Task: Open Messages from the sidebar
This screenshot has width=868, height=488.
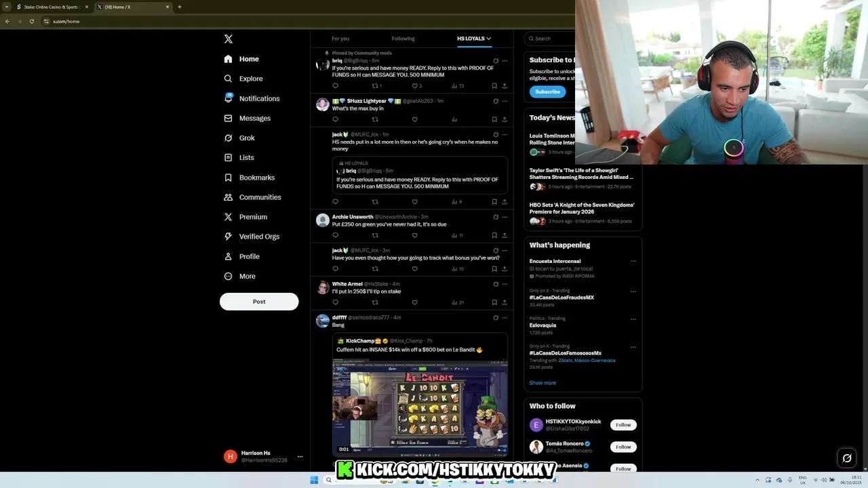Action: pyautogui.click(x=247, y=118)
